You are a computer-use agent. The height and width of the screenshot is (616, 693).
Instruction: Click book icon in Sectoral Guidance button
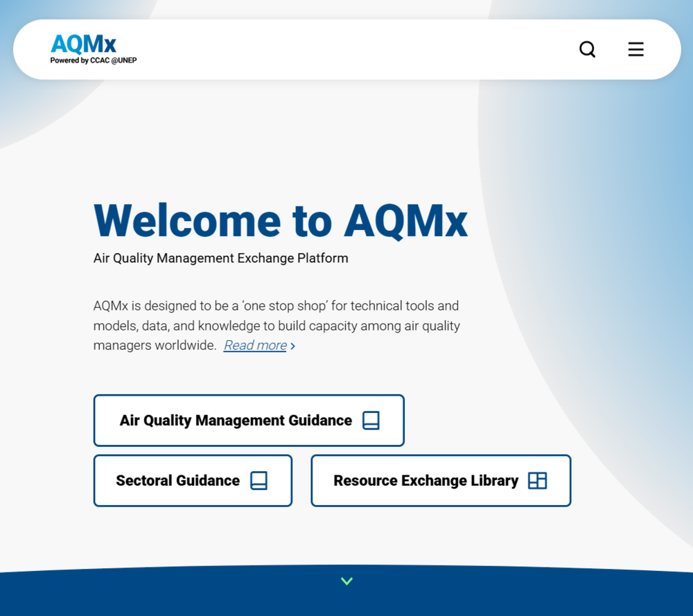[258, 480]
